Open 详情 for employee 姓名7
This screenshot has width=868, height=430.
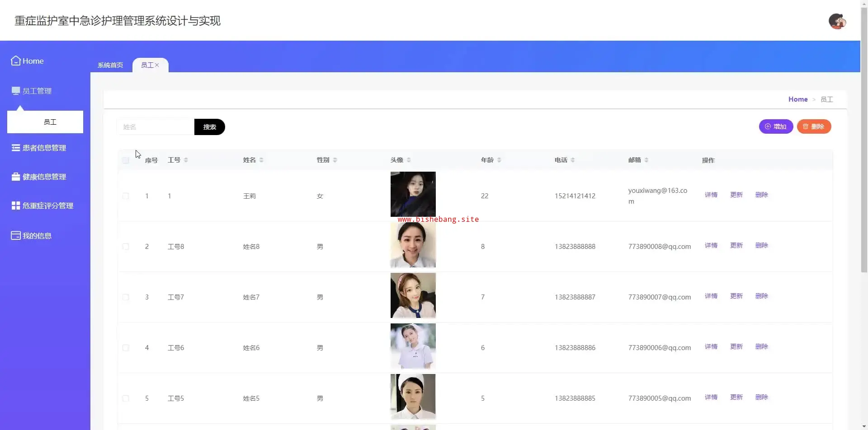[711, 296]
